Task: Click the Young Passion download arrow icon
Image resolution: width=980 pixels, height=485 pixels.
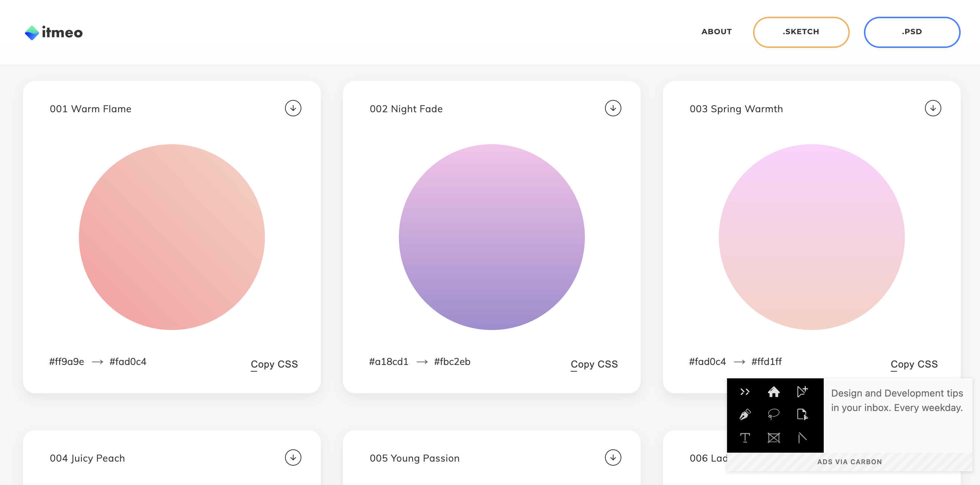Action: [613, 457]
